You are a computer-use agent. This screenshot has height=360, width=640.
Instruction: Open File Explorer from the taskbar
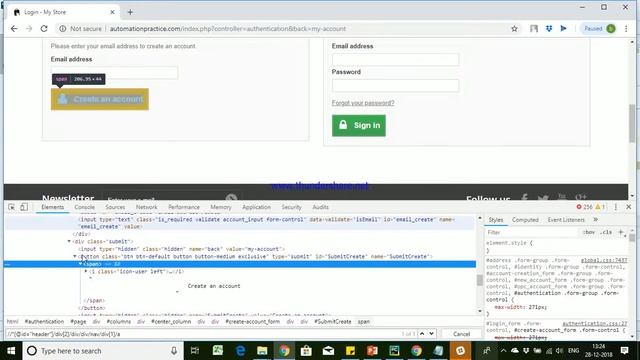click(262, 351)
